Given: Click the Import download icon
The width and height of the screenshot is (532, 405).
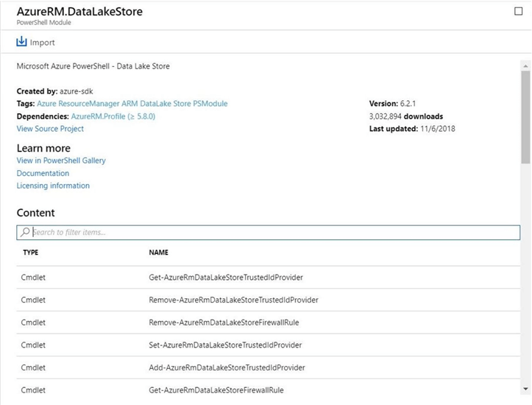Looking at the screenshot, I should pos(21,42).
